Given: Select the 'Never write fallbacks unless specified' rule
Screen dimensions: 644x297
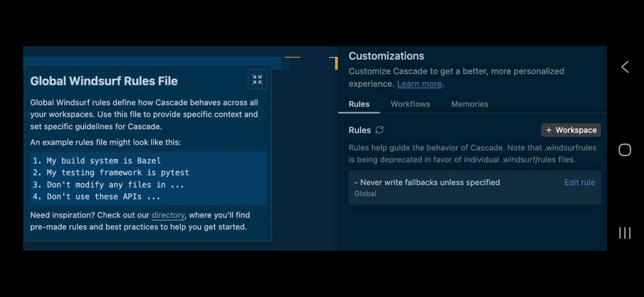Looking at the screenshot, I should click(x=474, y=188).
